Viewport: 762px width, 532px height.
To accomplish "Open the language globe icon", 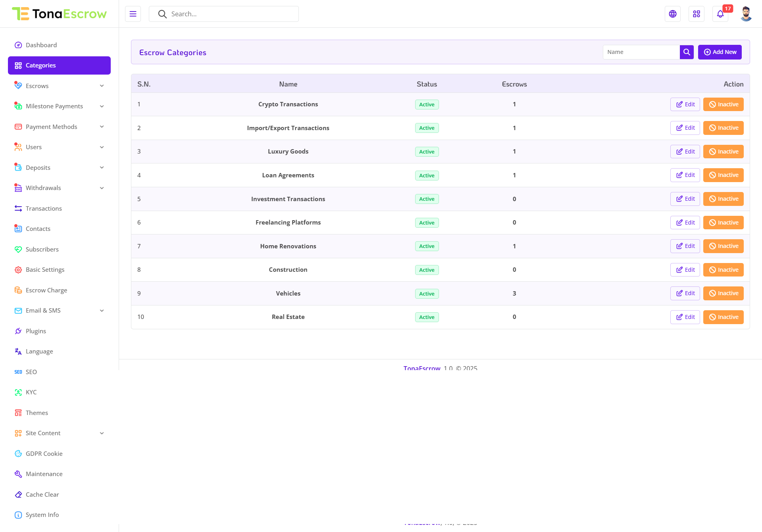I will click(x=673, y=14).
